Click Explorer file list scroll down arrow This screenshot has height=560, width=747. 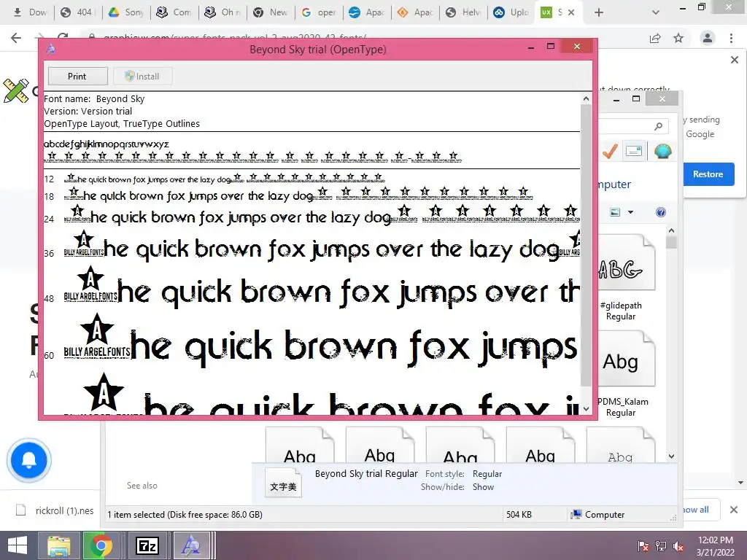[x=671, y=456]
